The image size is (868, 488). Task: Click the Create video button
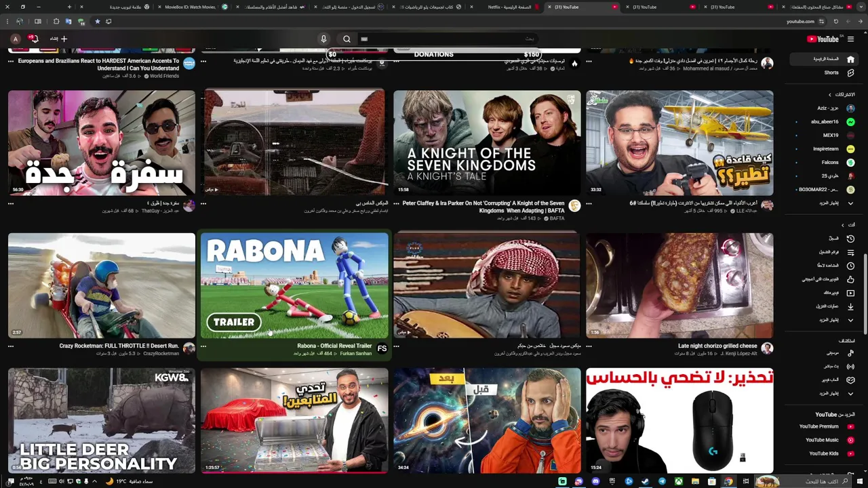60,39
